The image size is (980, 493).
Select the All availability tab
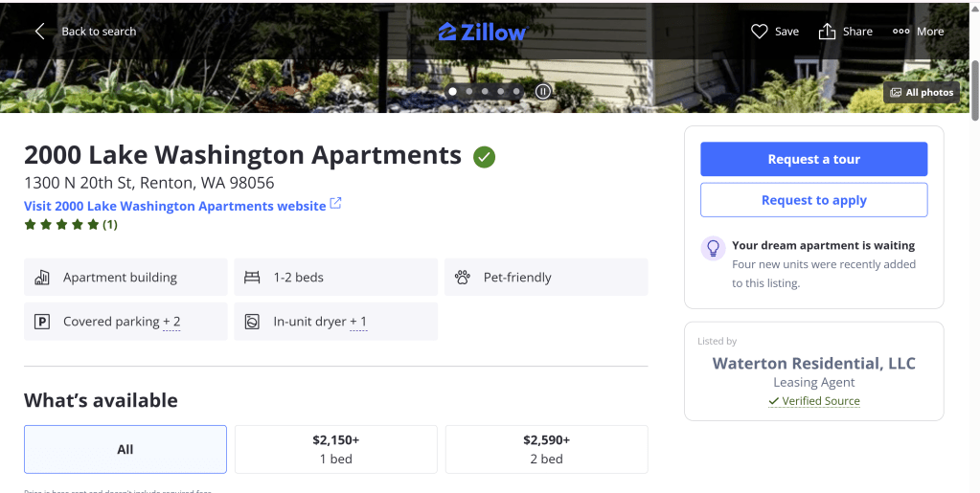[125, 450]
